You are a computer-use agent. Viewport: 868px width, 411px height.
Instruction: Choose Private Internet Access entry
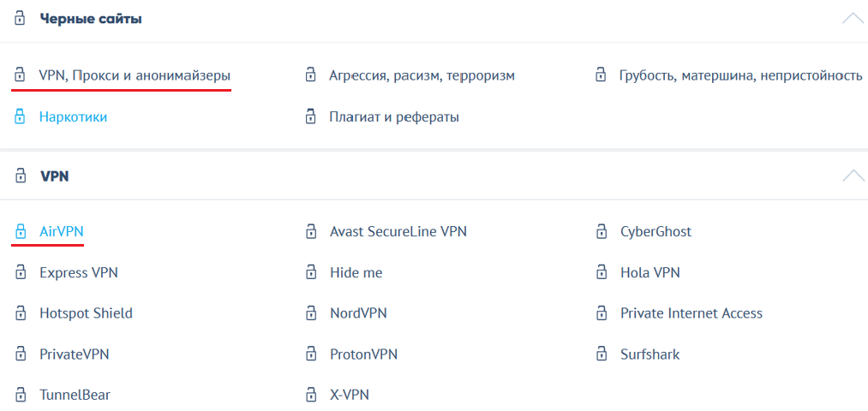click(x=691, y=313)
